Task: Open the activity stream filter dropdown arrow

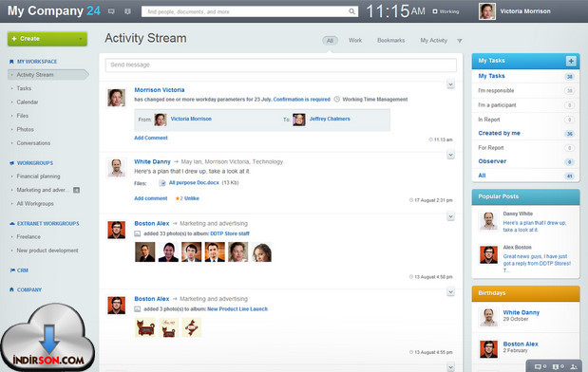Action: tap(460, 41)
